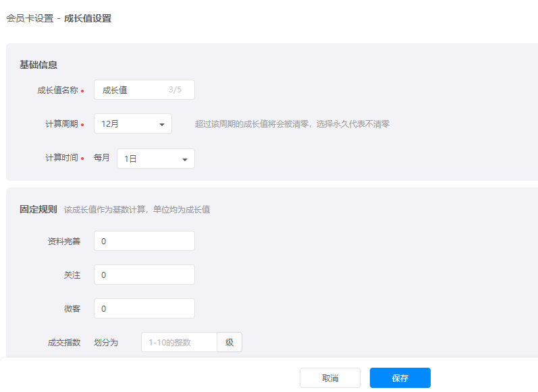Click the 每月 text
The width and height of the screenshot is (538, 392).
pos(102,157)
